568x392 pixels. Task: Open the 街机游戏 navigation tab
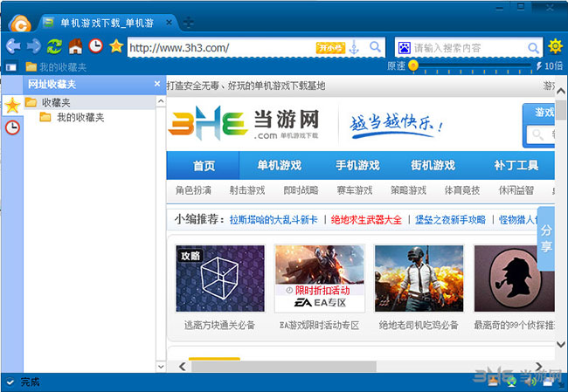coord(433,165)
